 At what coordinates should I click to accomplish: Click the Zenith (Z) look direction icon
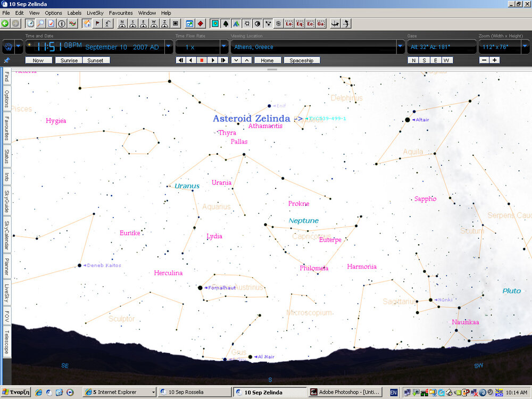click(x=164, y=23)
